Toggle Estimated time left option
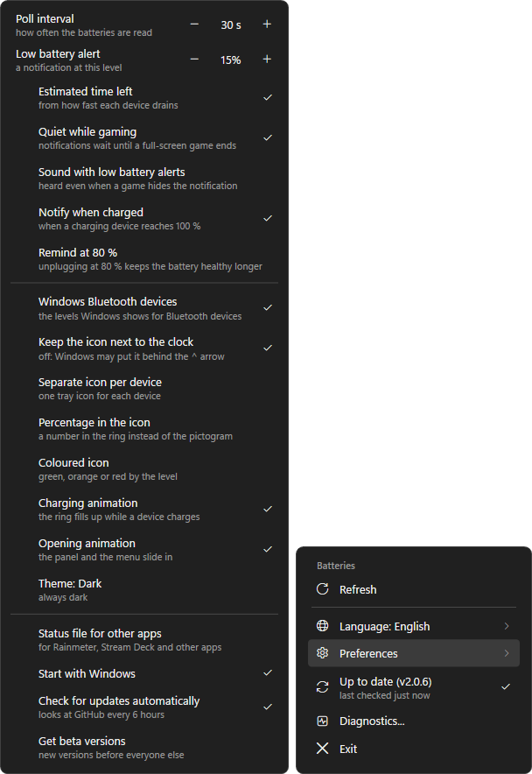 pos(144,98)
